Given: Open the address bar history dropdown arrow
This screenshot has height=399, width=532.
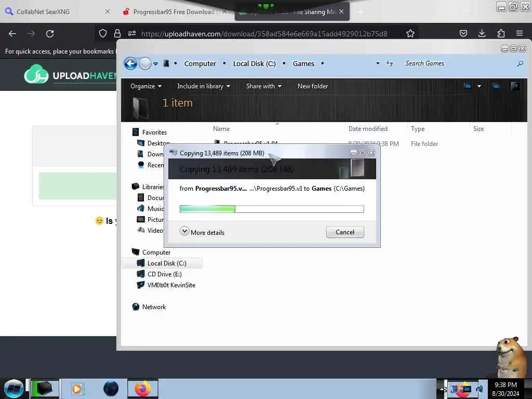Looking at the screenshot, I should pyautogui.click(x=378, y=63).
